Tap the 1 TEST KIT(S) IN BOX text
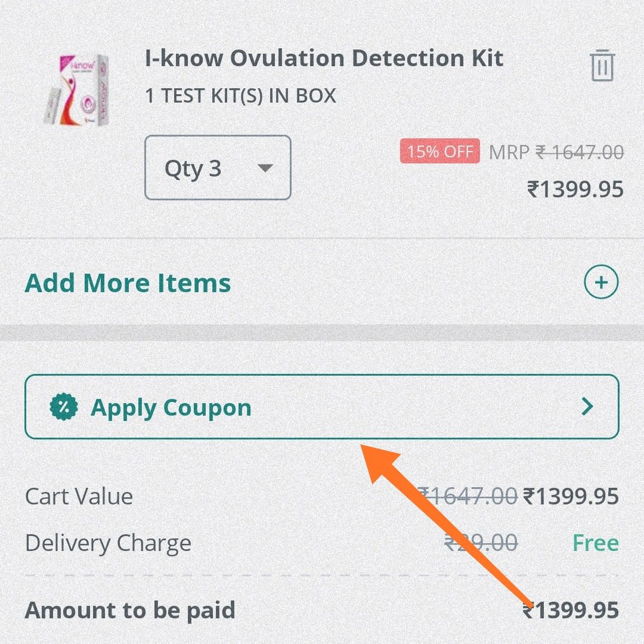The image size is (644, 644). pyautogui.click(x=241, y=95)
